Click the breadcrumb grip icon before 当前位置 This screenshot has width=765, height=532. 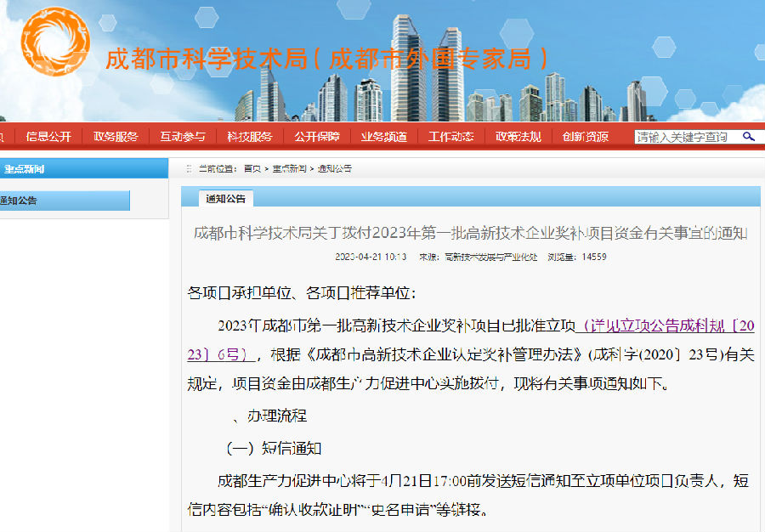click(189, 169)
